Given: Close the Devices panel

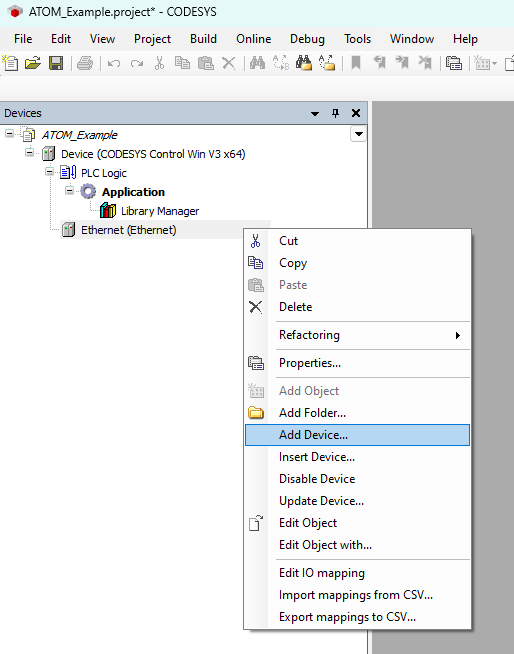Looking at the screenshot, I should (x=356, y=113).
